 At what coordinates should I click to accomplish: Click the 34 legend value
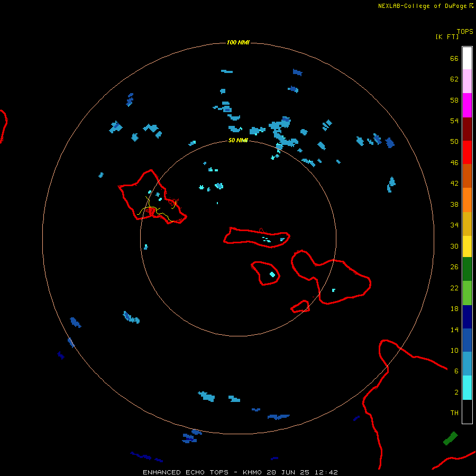pyautogui.click(x=454, y=225)
